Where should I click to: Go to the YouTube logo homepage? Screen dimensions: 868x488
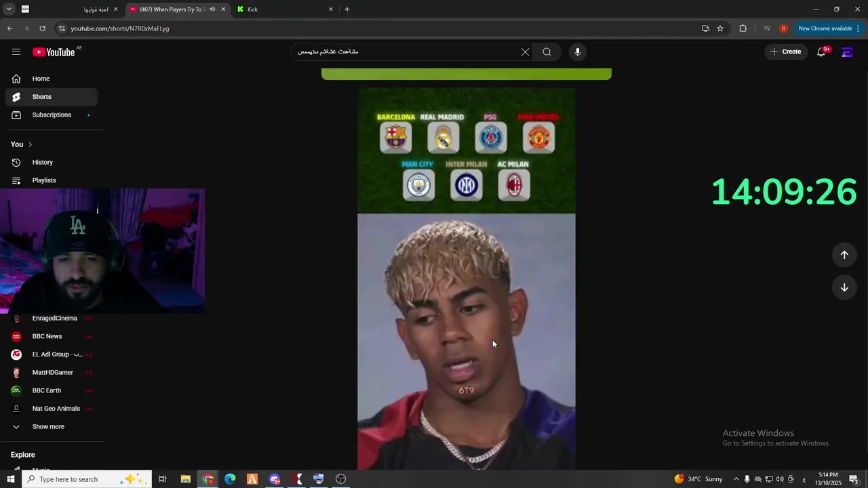click(54, 52)
